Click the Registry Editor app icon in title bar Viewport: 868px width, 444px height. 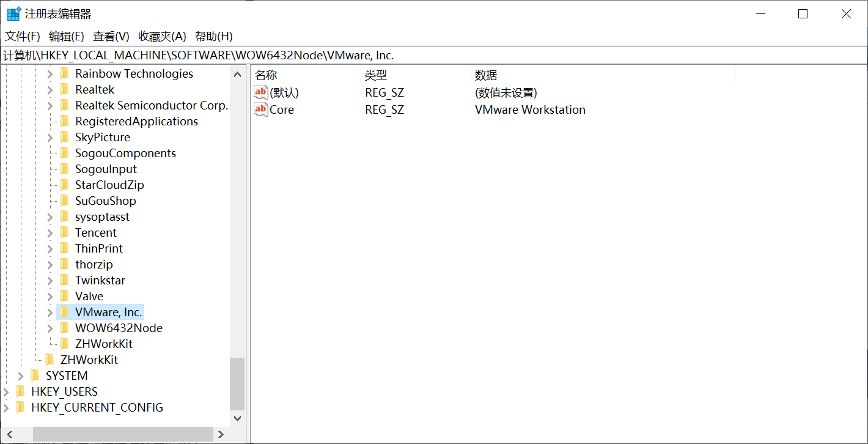(13, 13)
